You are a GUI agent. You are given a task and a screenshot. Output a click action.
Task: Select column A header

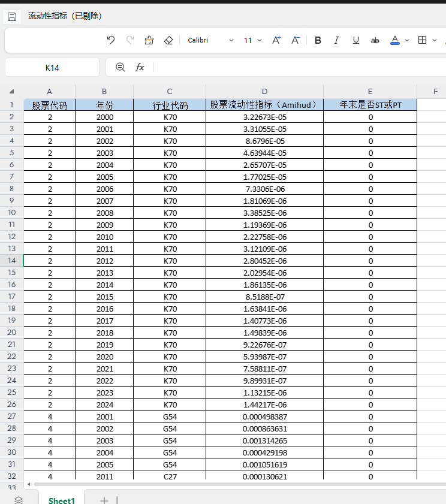pyautogui.click(x=49, y=91)
